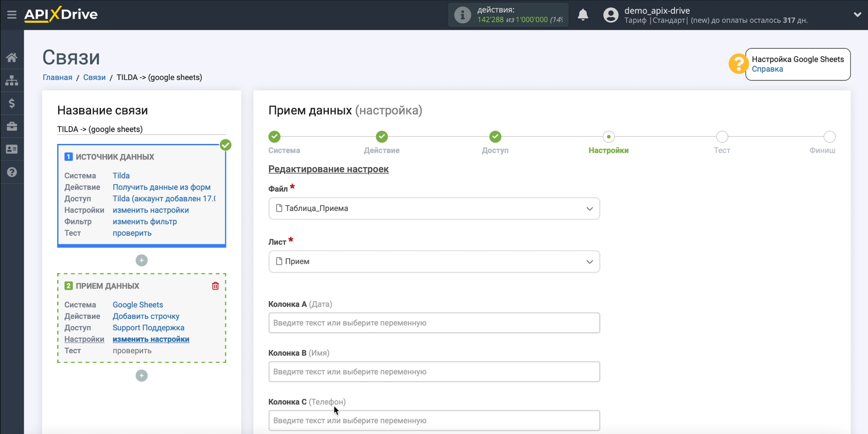
Task: Open the Справка help link
Action: coord(767,69)
